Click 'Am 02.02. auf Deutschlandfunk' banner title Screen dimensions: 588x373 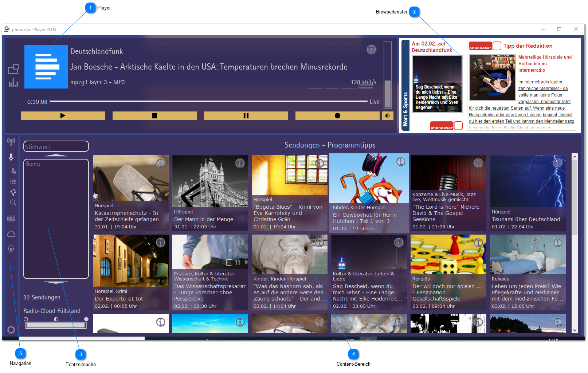432,47
